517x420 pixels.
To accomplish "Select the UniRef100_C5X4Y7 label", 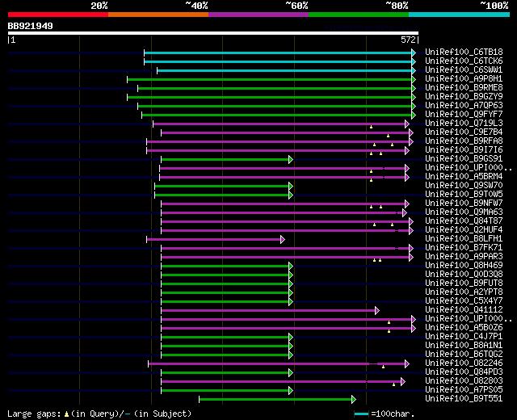I will [464, 301].
